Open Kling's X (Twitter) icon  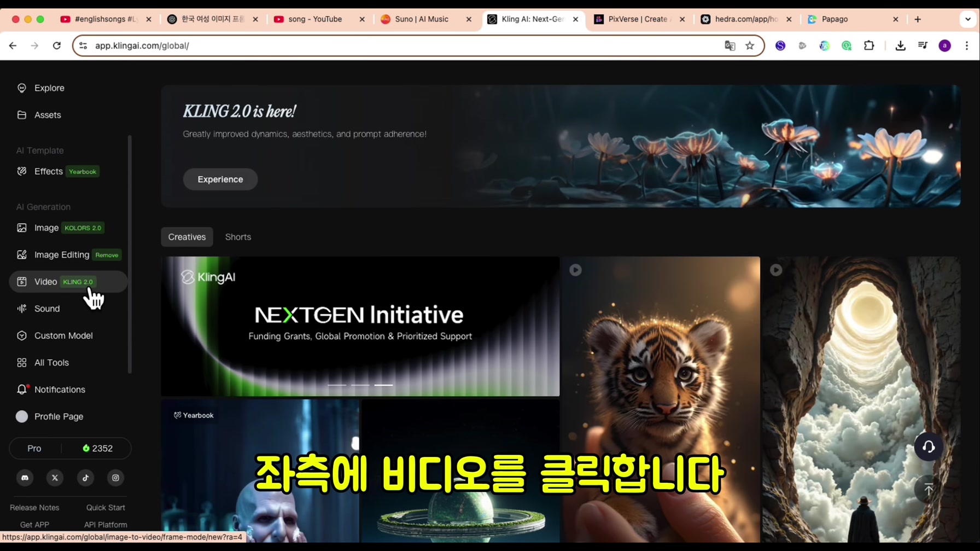tap(55, 478)
